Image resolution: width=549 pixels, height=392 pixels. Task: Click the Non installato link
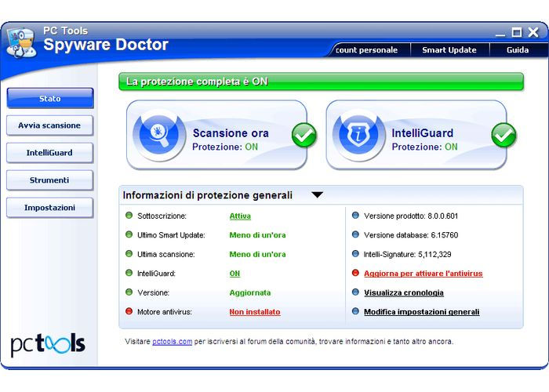pyautogui.click(x=255, y=312)
